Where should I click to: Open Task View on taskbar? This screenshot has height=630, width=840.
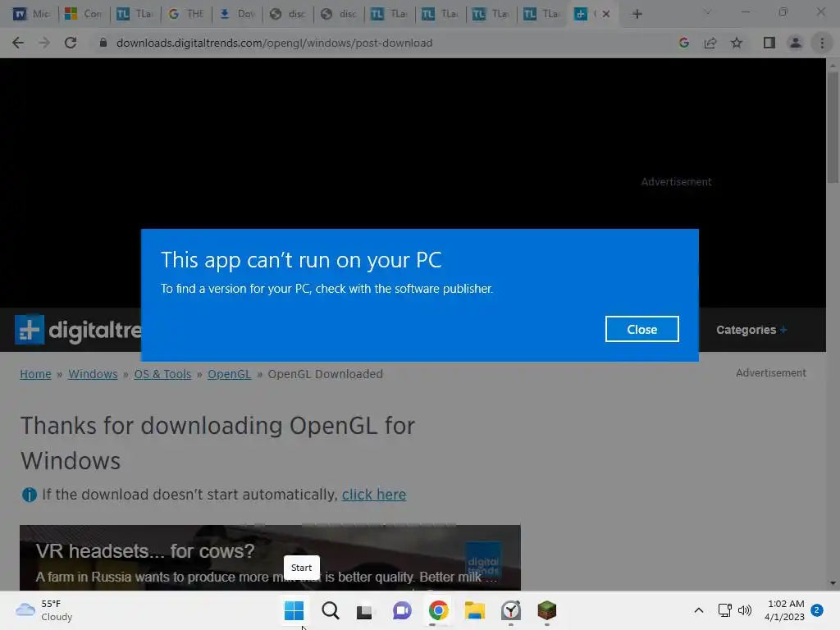pyautogui.click(x=365, y=610)
